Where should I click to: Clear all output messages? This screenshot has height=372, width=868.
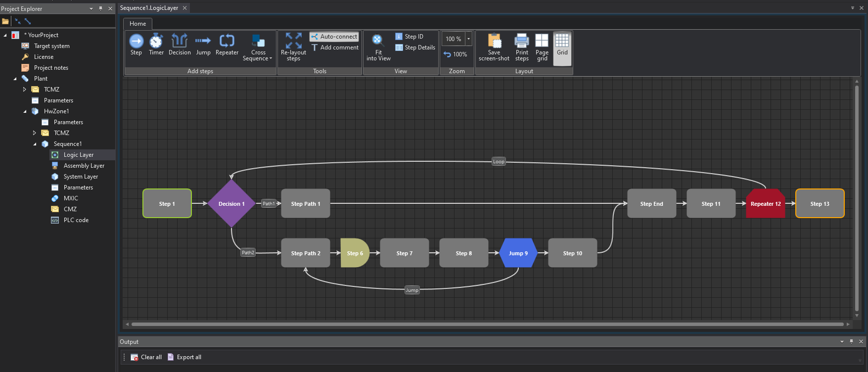pos(146,357)
